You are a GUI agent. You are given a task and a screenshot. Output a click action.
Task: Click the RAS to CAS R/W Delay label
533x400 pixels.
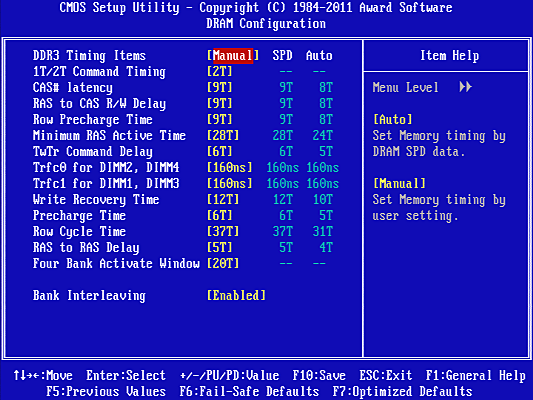99,104
